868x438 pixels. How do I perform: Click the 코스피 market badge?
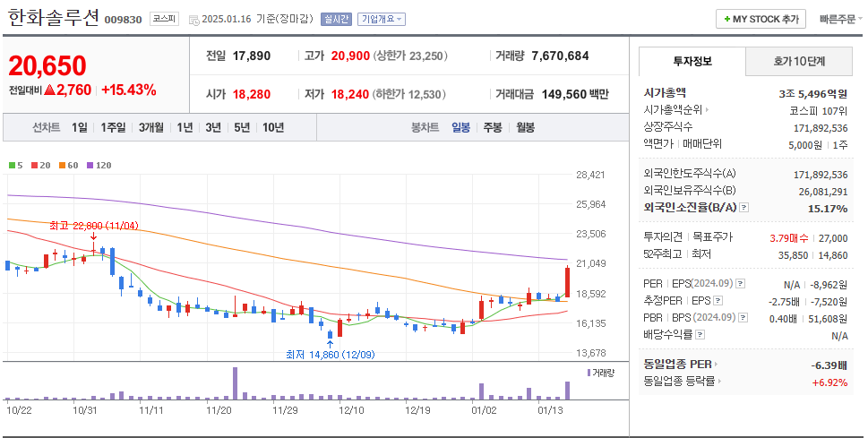165,19
